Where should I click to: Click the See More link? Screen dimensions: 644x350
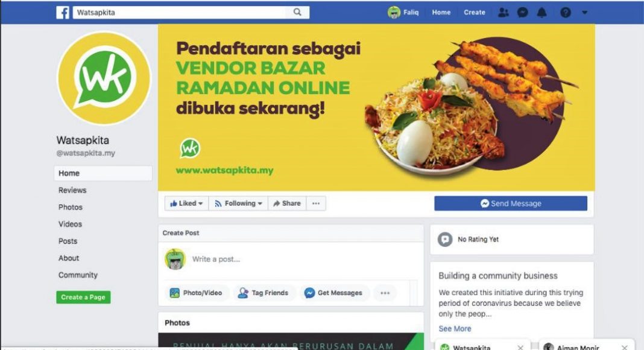tap(455, 329)
